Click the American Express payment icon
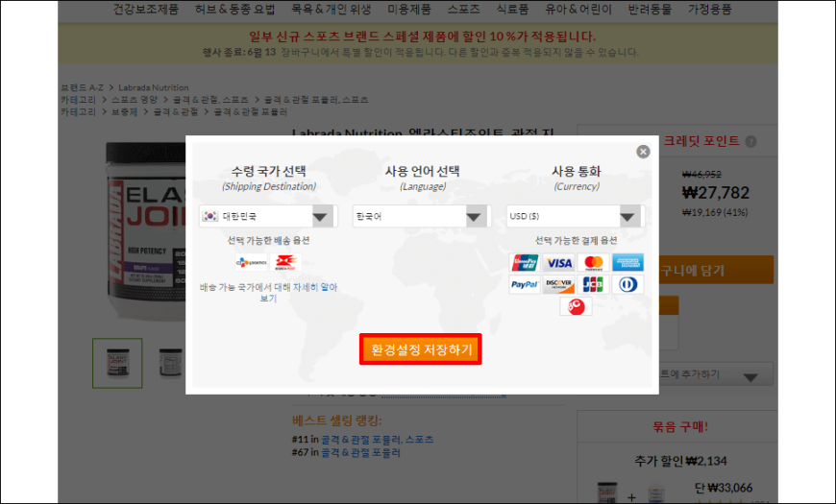This screenshot has height=504, width=836. [x=627, y=263]
